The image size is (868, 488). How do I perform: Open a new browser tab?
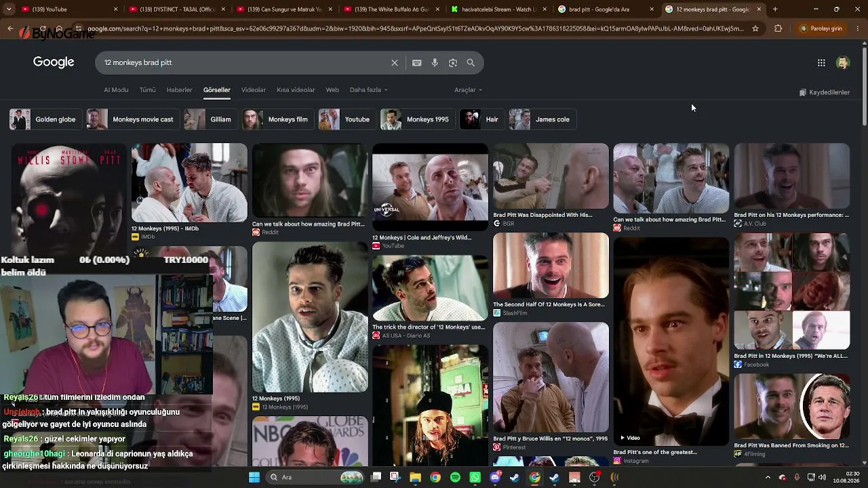click(x=775, y=9)
